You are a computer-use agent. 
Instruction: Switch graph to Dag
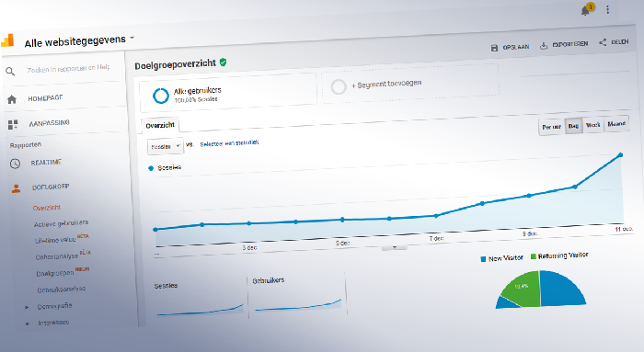[573, 126]
